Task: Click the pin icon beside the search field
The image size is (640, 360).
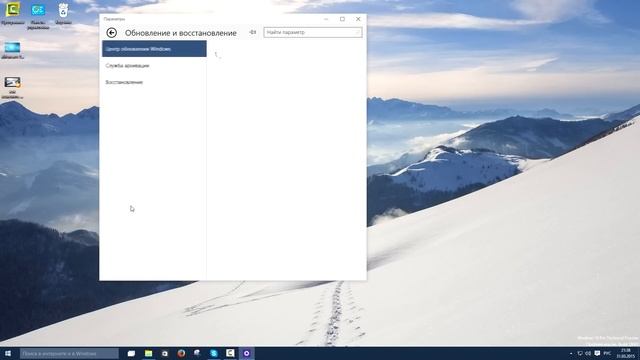Action: [x=253, y=32]
